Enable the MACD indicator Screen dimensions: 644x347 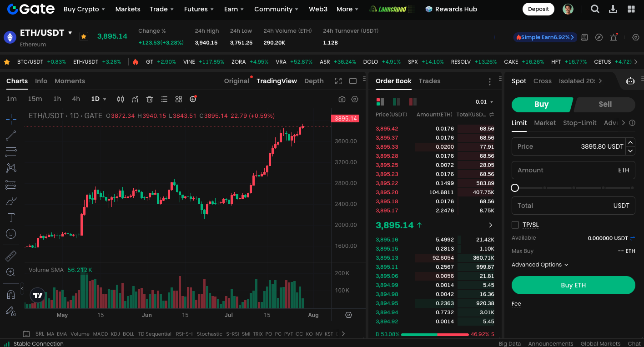coord(101,334)
